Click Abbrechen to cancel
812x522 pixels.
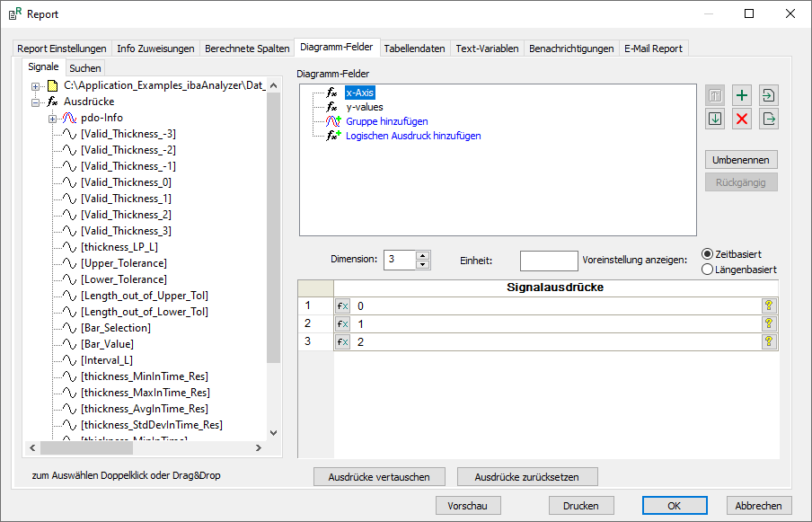[759, 506]
